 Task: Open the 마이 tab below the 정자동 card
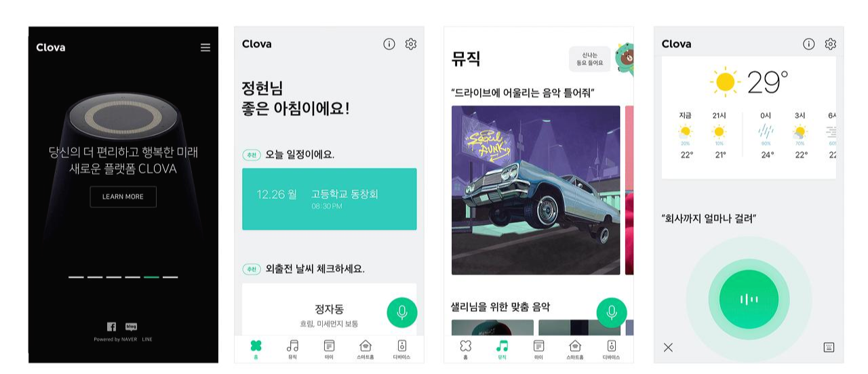[x=329, y=349]
